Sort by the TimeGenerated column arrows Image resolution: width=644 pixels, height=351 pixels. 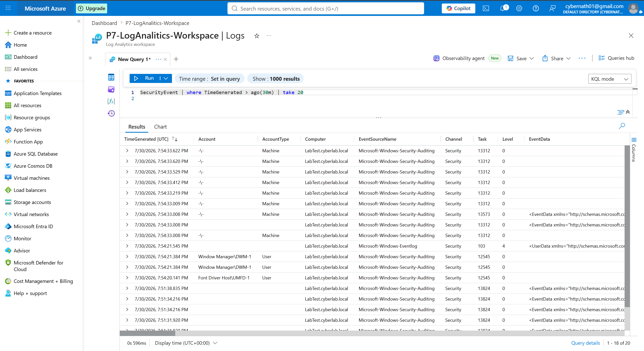click(174, 139)
